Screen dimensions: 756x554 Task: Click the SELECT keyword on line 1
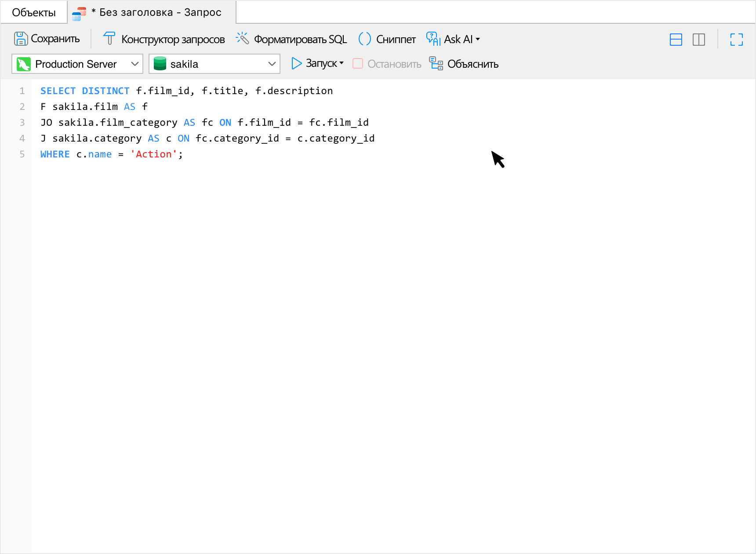58,91
